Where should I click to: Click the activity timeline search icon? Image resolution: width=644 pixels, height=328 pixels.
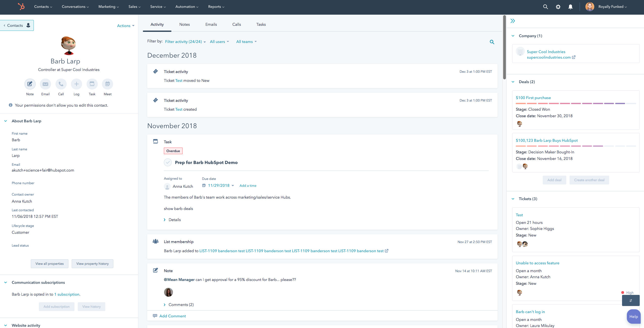click(492, 42)
